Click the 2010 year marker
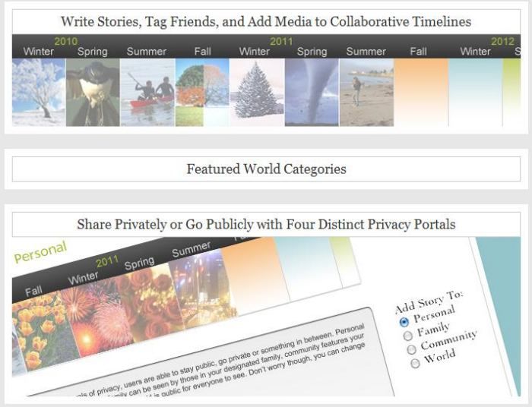 tap(66, 41)
